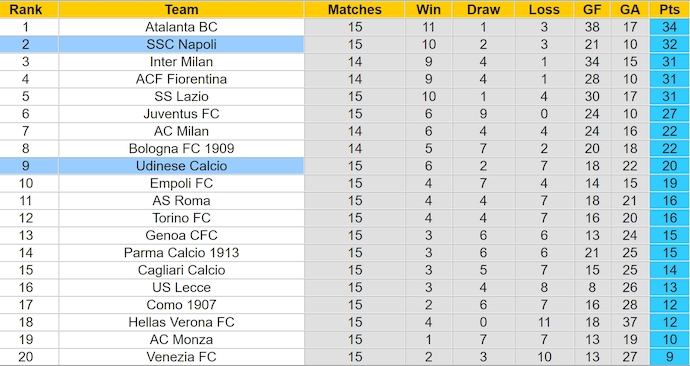690x366 pixels.
Task: Click the Atalanta BC team name
Action: (x=181, y=27)
